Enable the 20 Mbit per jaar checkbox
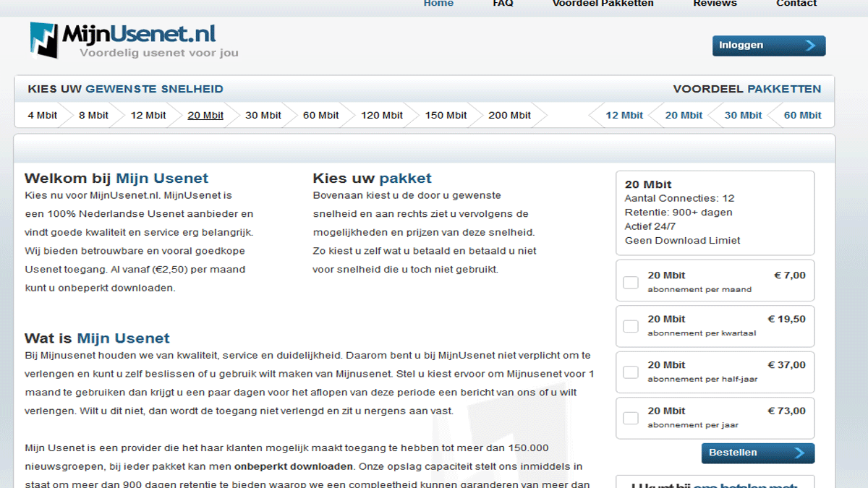Image resolution: width=868 pixels, height=488 pixels. point(631,418)
